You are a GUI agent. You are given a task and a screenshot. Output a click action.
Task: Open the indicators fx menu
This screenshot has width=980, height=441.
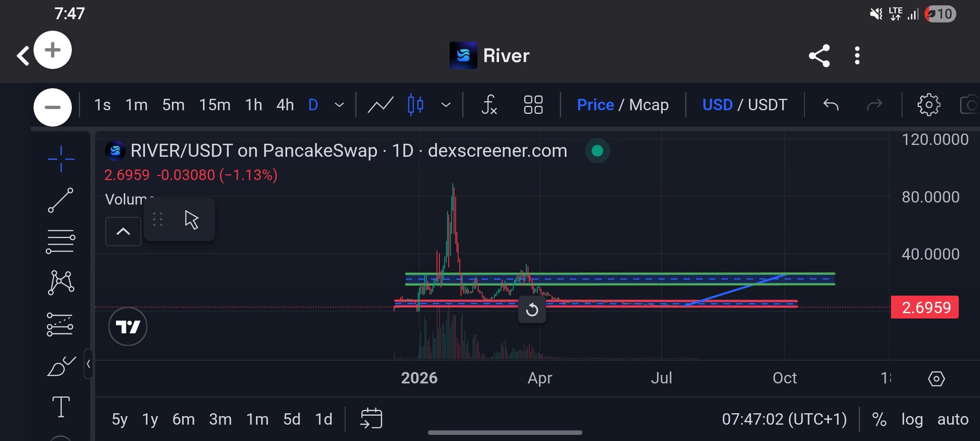tap(489, 105)
